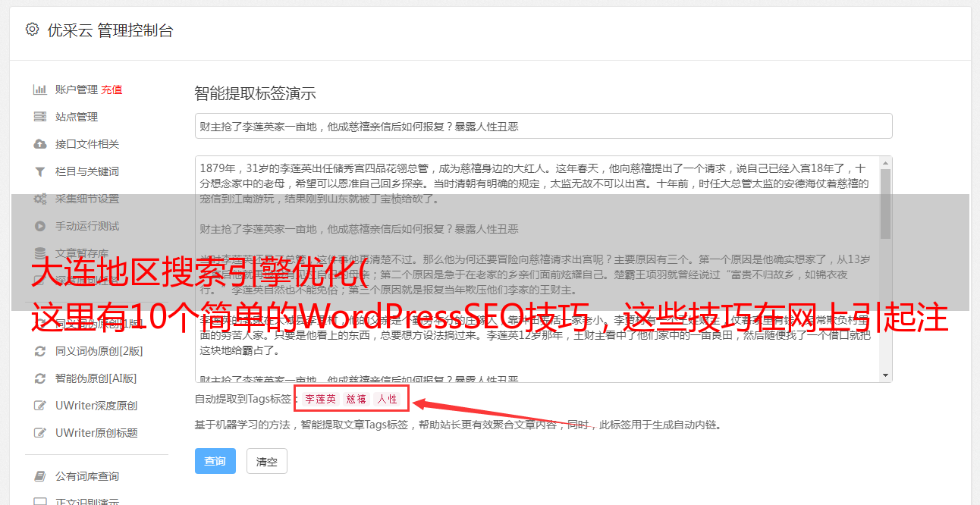Select the 慈禧 tag
The width and height of the screenshot is (980, 505).
[357, 399]
